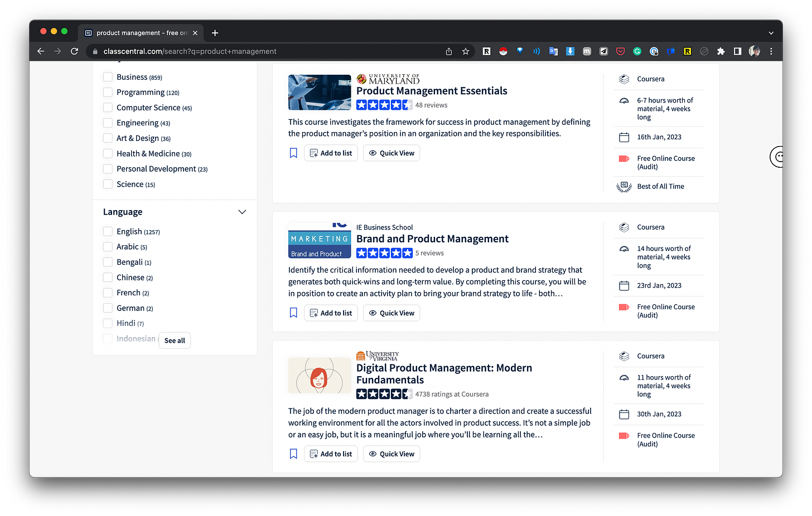
Task: Go back in browser history
Action: click(x=41, y=51)
